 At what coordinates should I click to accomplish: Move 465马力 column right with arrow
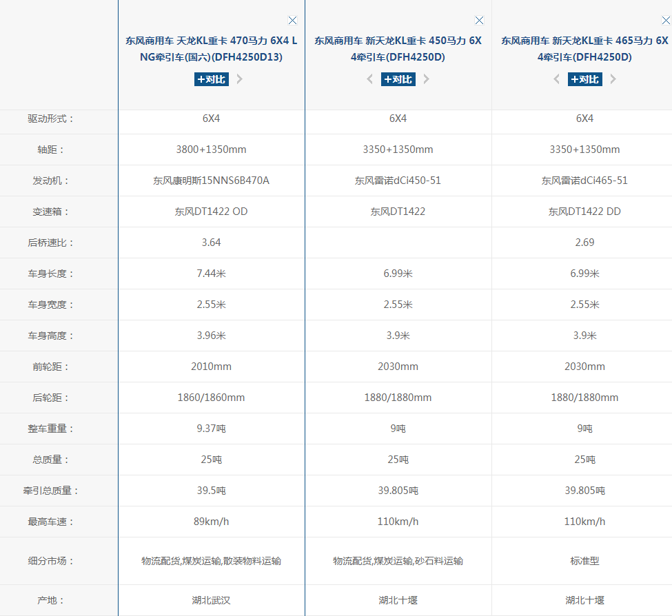point(613,79)
